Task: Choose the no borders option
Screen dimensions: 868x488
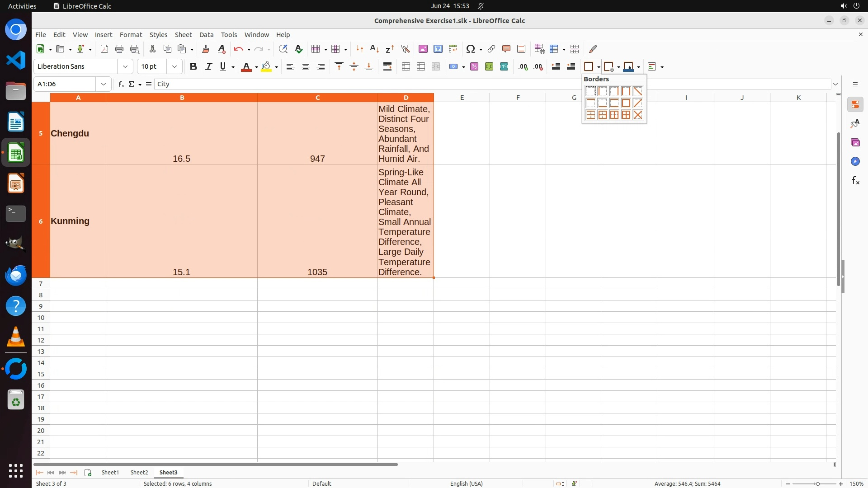Action: [590, 91]
